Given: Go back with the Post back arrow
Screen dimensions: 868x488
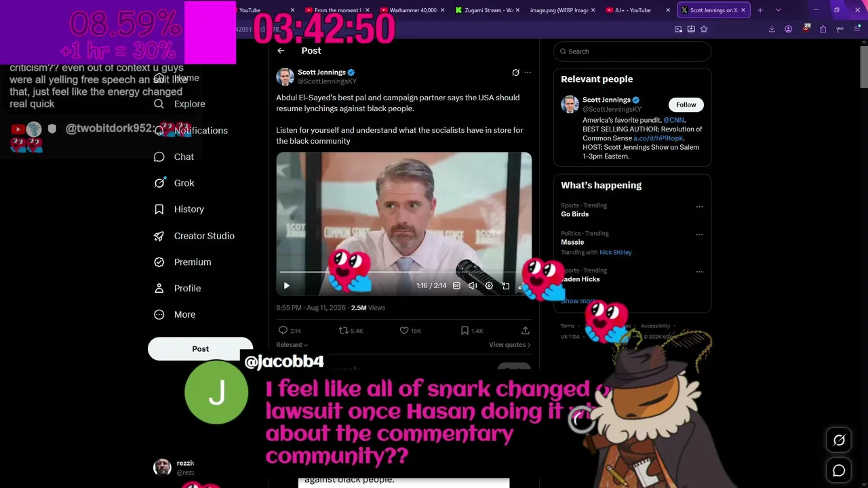Looking at the screenshot, I should point(281,51).
